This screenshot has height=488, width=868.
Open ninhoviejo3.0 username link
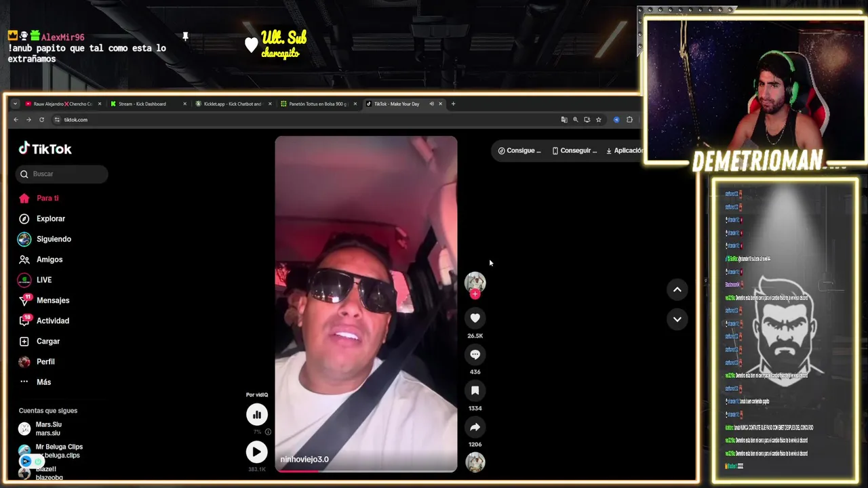click(x=304, y=459)
